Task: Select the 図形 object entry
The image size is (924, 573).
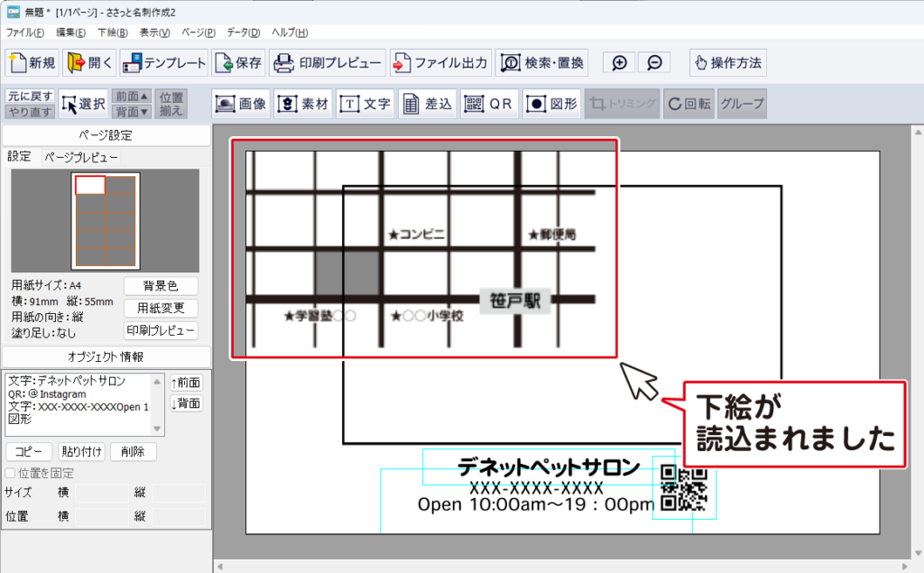Action: (x=20, y=419)
